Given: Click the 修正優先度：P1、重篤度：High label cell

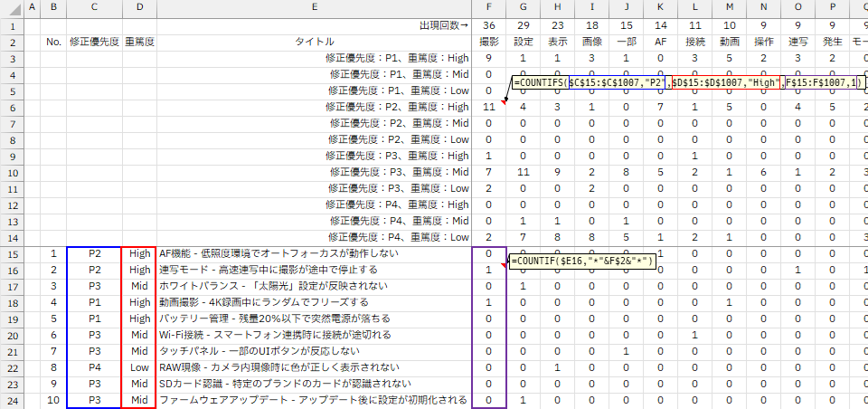Looking at the screenshot, I should [314, 58].
